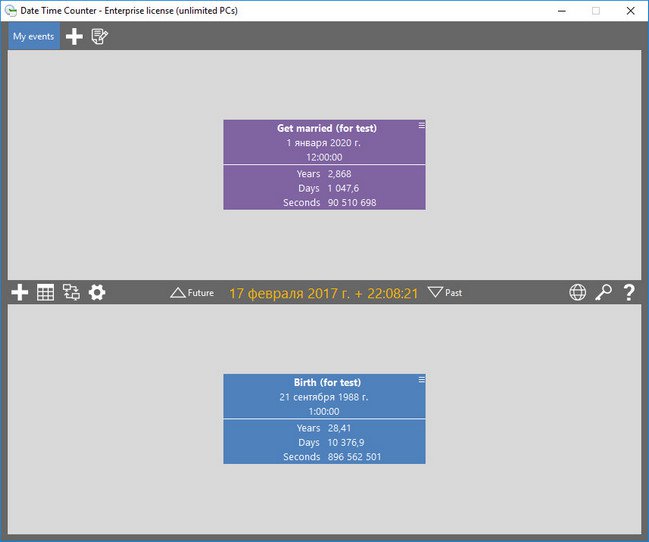The image size is (649, 542).
Task: Click the sync/transfer arrows icon
Action: tap(71, 292)
